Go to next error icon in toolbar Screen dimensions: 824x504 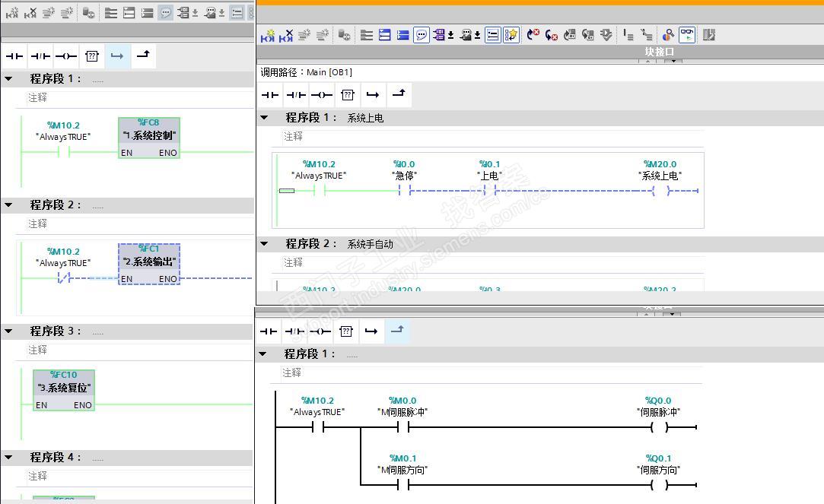(x=551, y=35)
